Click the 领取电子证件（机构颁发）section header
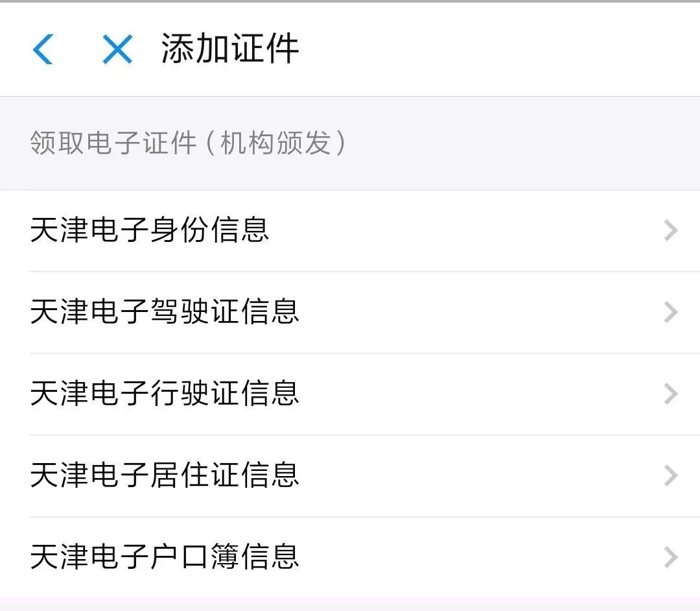The width and height of the screenshot is (700, 611). [x=188, y=143]
